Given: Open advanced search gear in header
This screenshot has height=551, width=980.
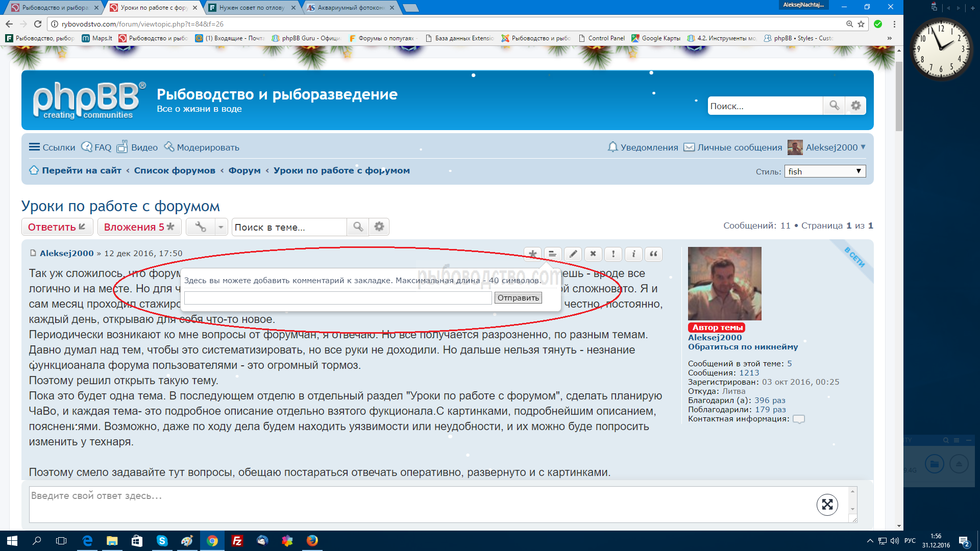Looking at the screenshot, I should 856,106.
